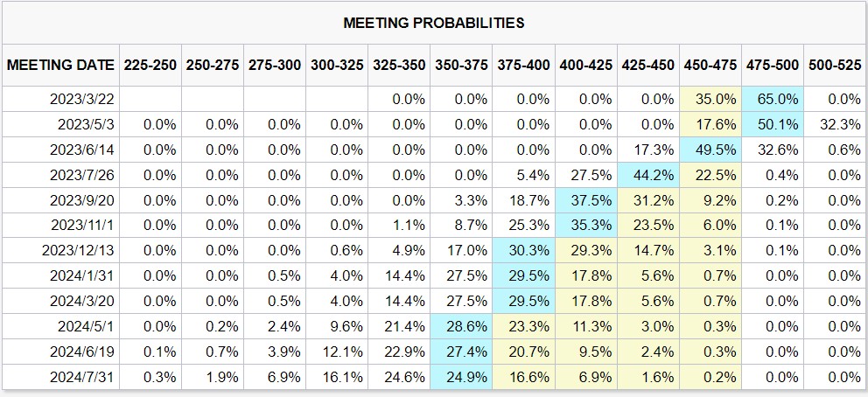Select the 28.6% cell for 2024/5/1

coord(461,327)
